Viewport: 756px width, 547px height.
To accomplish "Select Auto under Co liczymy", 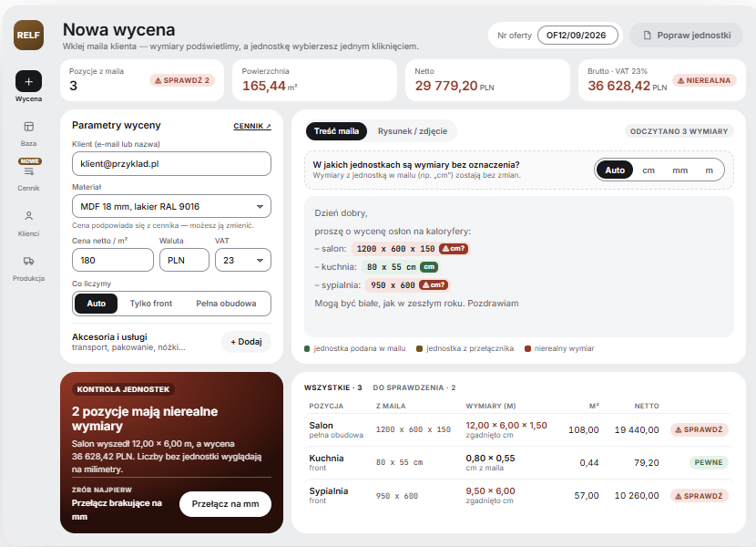I will pyautogui.click(x=96, y=304).
